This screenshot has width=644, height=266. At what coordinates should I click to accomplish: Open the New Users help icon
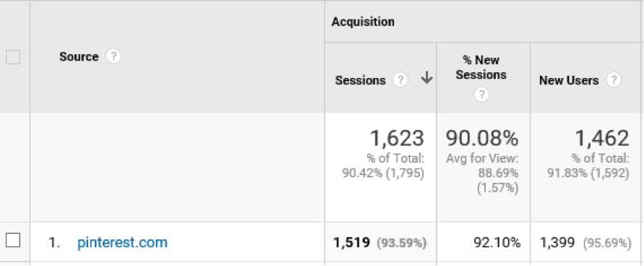click(613, 80)
